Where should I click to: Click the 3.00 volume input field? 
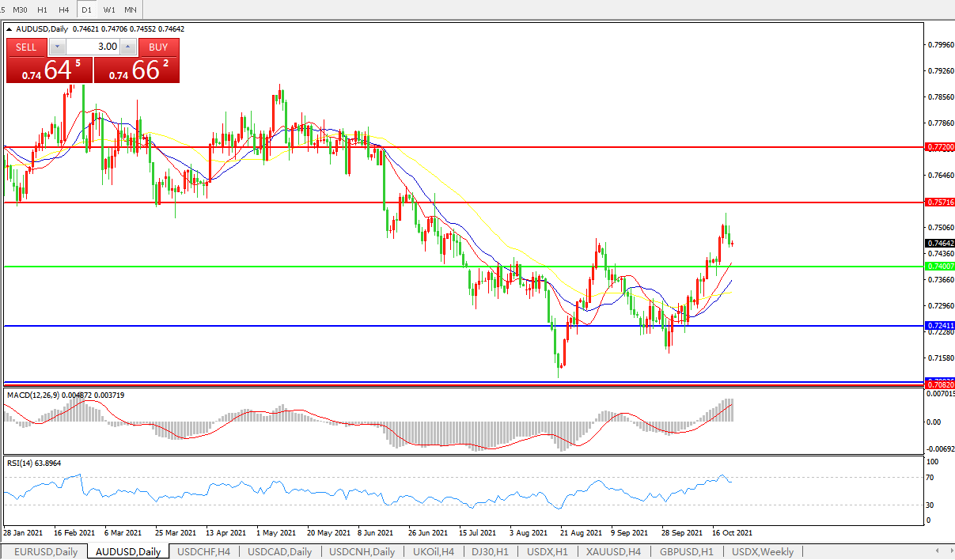(93, 47)
